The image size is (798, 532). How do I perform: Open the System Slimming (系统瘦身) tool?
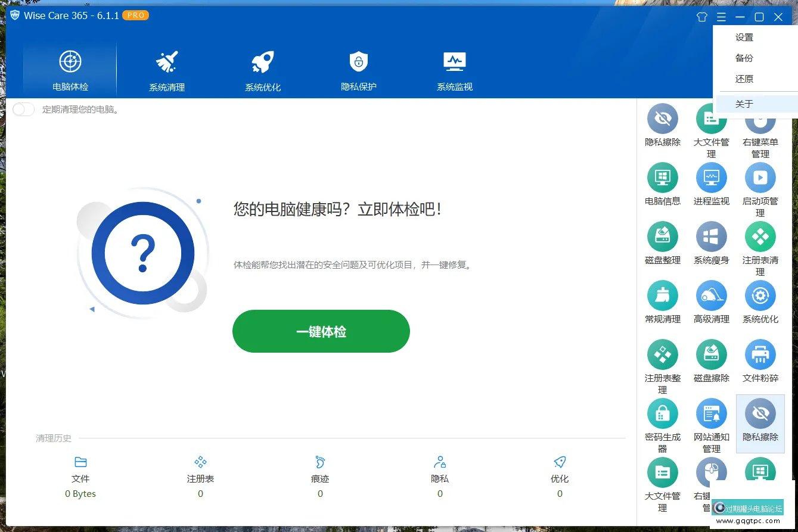pyautogui.click(x=712, y=237)
